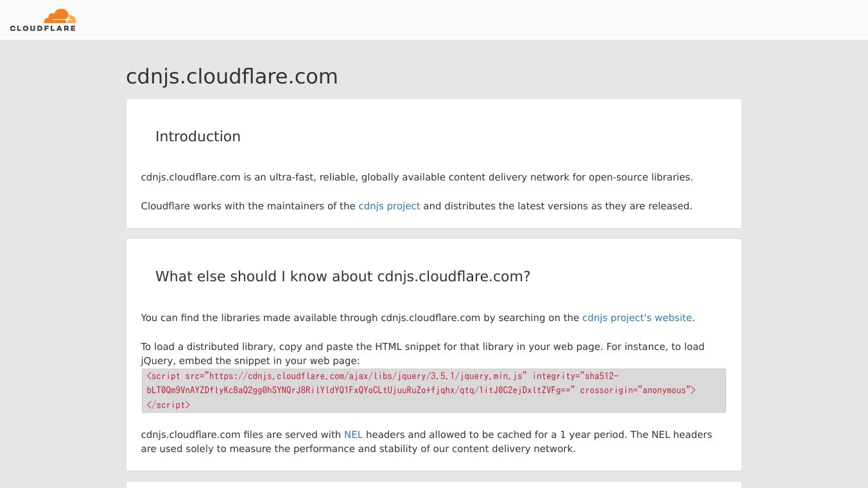Open the NEL link
The width and height of the screenshot is (868, 488).
pyautogui.click(x=353, y=435)
